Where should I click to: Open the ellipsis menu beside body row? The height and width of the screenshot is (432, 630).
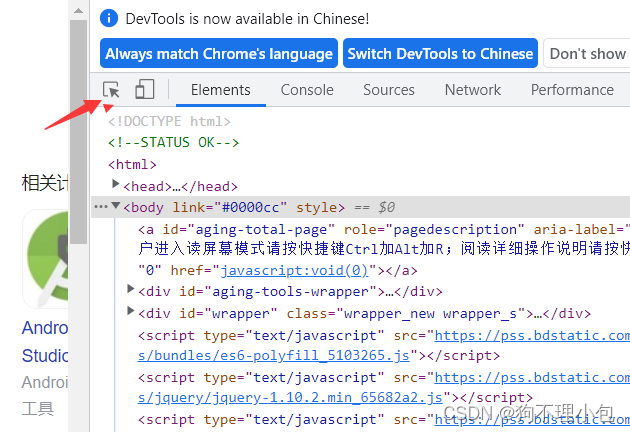[x=100, y=207]
